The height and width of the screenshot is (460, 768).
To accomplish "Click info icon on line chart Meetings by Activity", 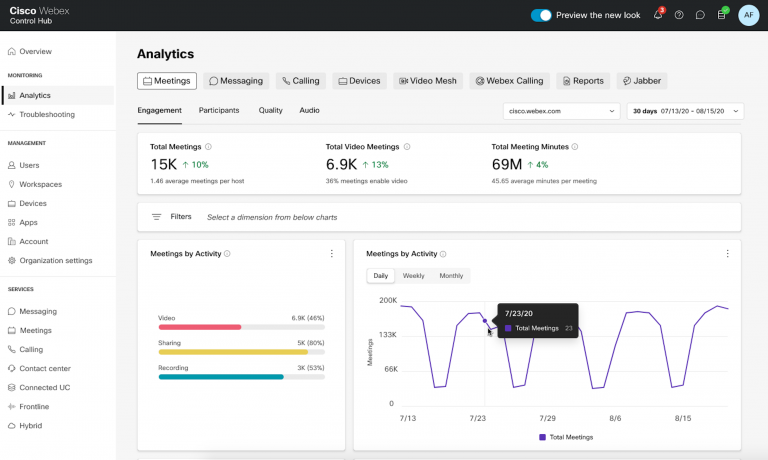I will (x=443, y=254).
